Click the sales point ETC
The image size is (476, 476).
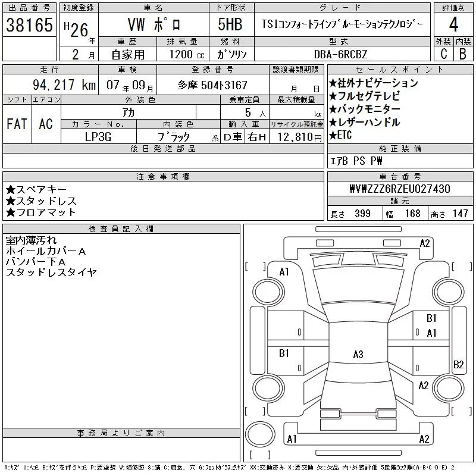340,135
